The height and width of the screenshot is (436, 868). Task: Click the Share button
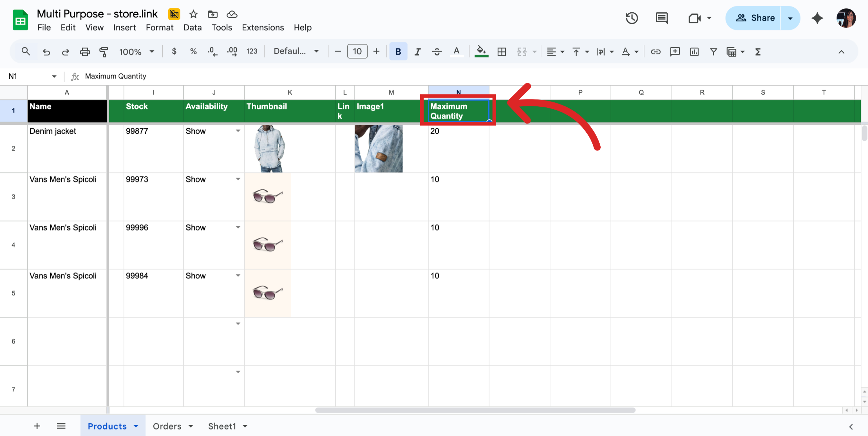pyautogui.click(x=754, y=18)
